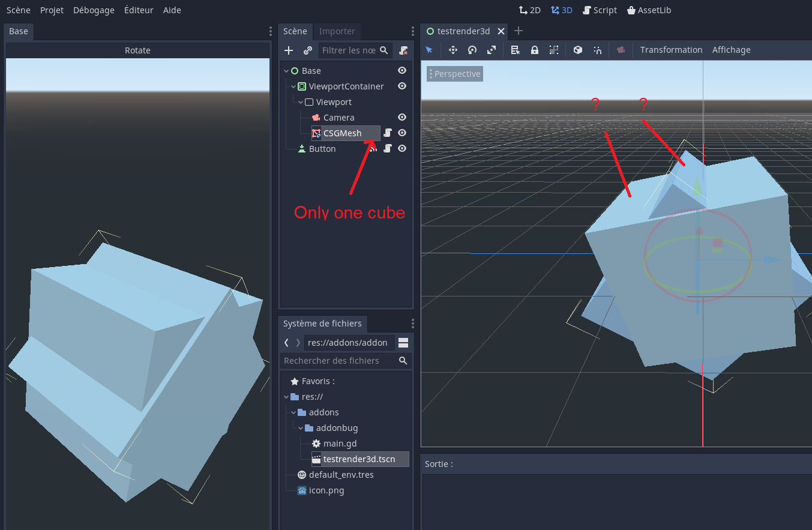Switch to the 2D workspace

pyautogui.click(x=530, y=10)
